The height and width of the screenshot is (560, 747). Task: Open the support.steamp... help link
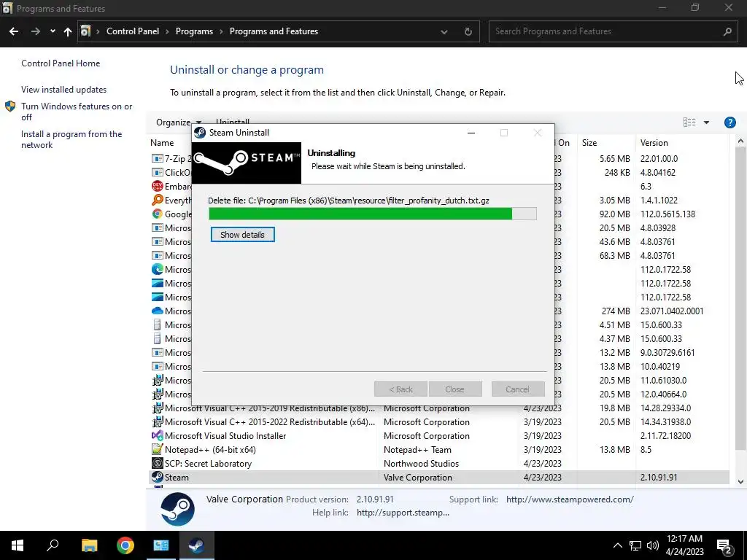click(403, 513)
